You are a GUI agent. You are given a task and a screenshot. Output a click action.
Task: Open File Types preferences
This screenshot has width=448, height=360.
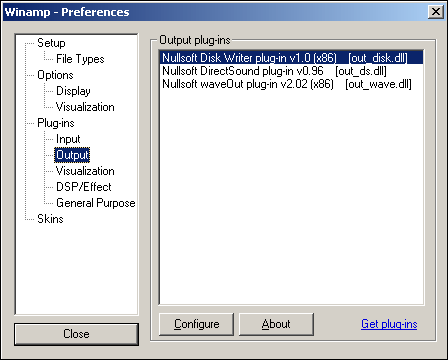click(x=80, y=59)
